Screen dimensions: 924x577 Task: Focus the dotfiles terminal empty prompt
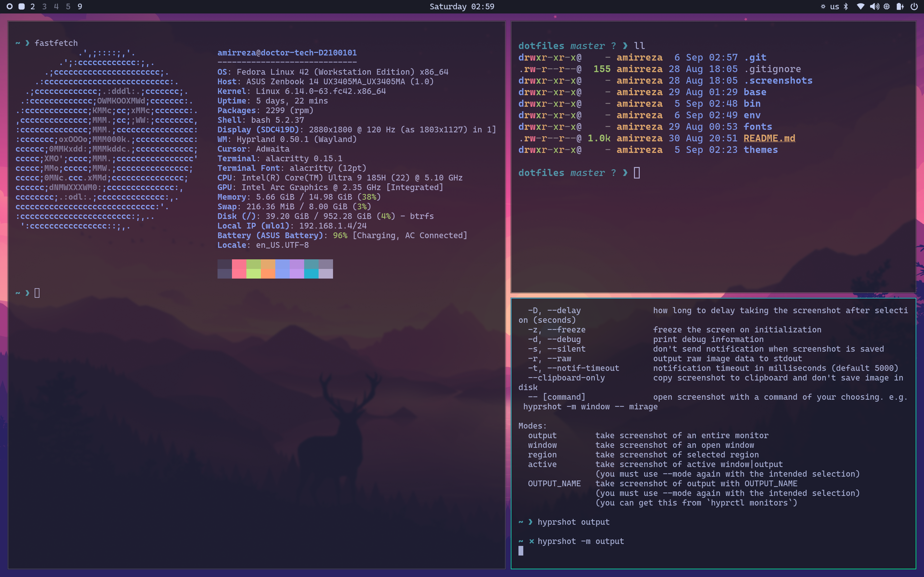pos(637,173)
